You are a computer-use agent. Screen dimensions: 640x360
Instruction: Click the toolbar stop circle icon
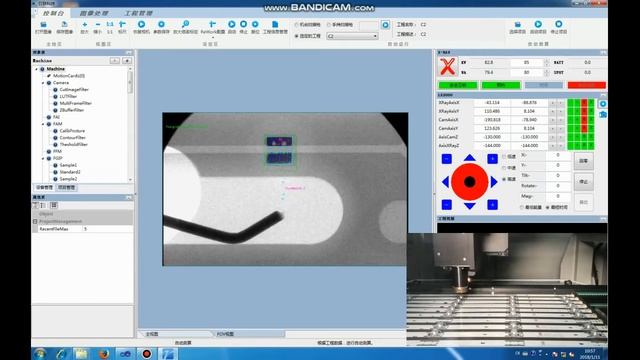243,24
